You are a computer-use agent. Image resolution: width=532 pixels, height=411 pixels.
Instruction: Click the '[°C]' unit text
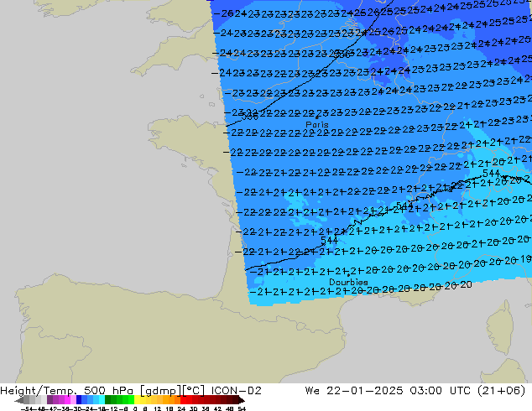click(x=194, y=391)
